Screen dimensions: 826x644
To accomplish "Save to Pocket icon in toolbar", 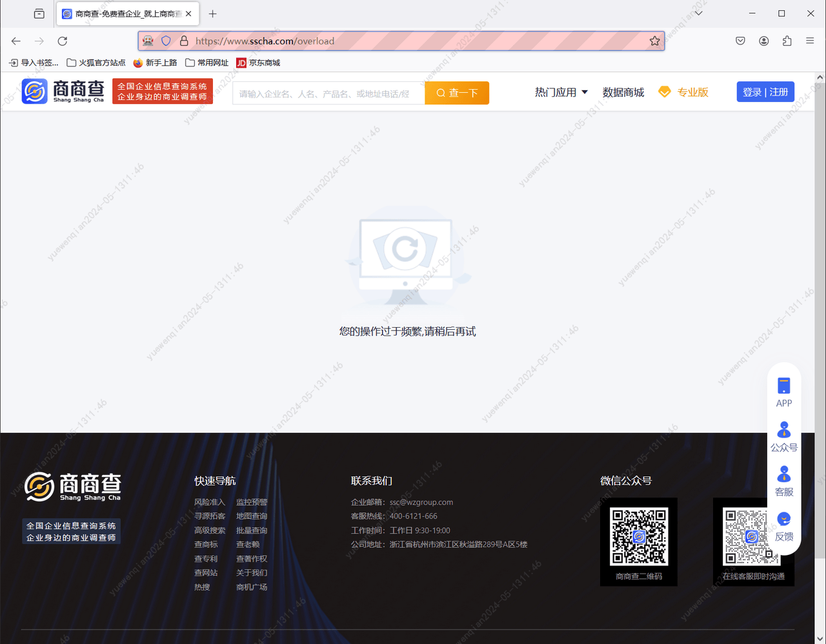I will (740, 41).
